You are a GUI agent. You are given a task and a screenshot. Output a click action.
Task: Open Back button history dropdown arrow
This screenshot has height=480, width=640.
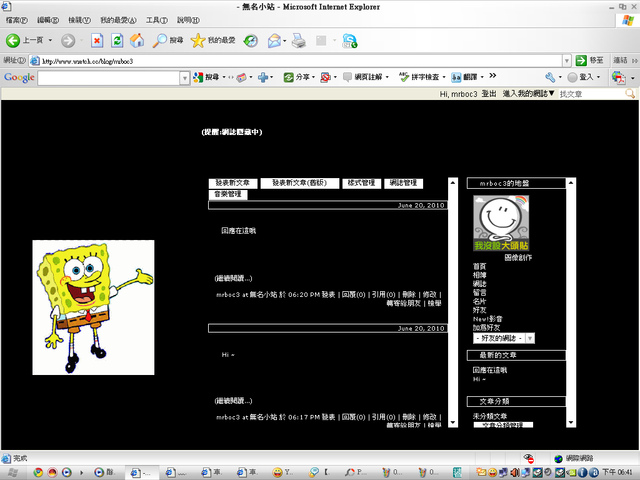coord(50,40)
